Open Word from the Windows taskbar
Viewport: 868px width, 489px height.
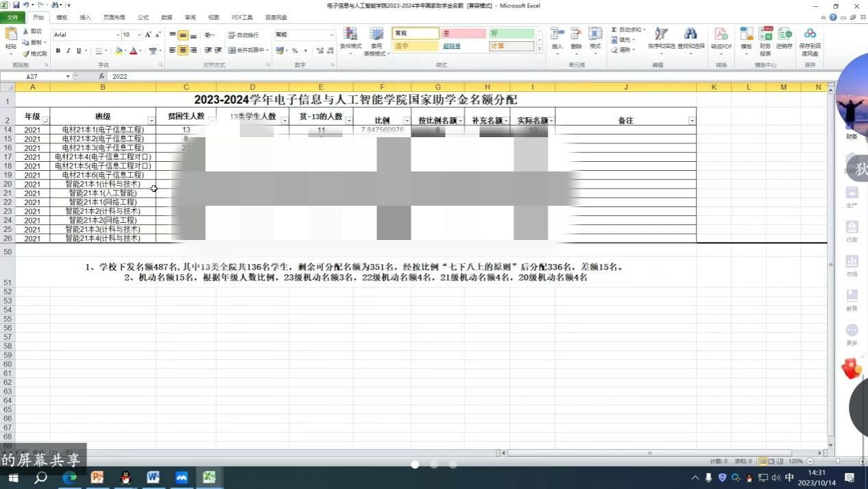(153, 477)
